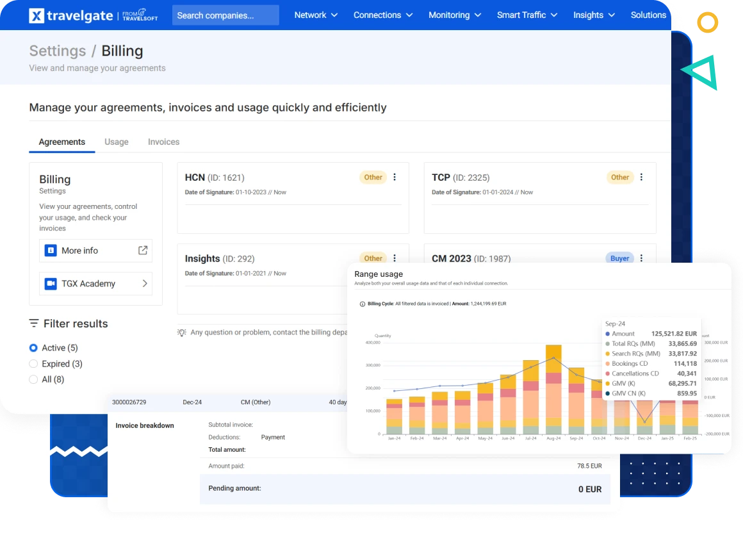The height and width of the screenshot is (560, 743).
Task: Click the Amount paid 78.5 EUR value
Action: tap(589, 466)
